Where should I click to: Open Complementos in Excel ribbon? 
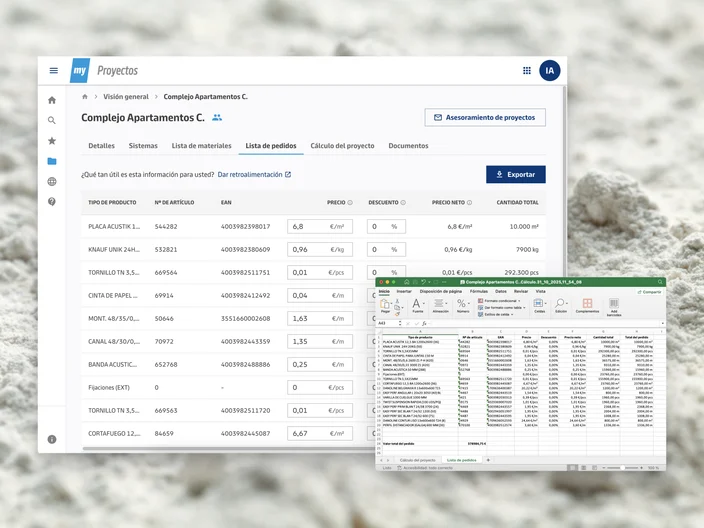coord(587,306)
